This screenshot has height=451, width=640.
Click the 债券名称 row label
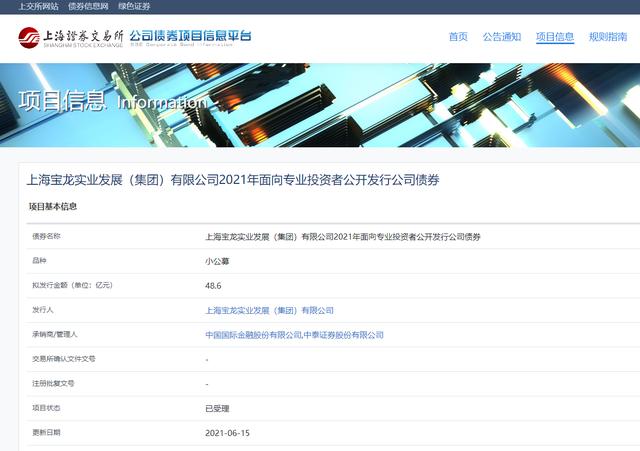46,236
